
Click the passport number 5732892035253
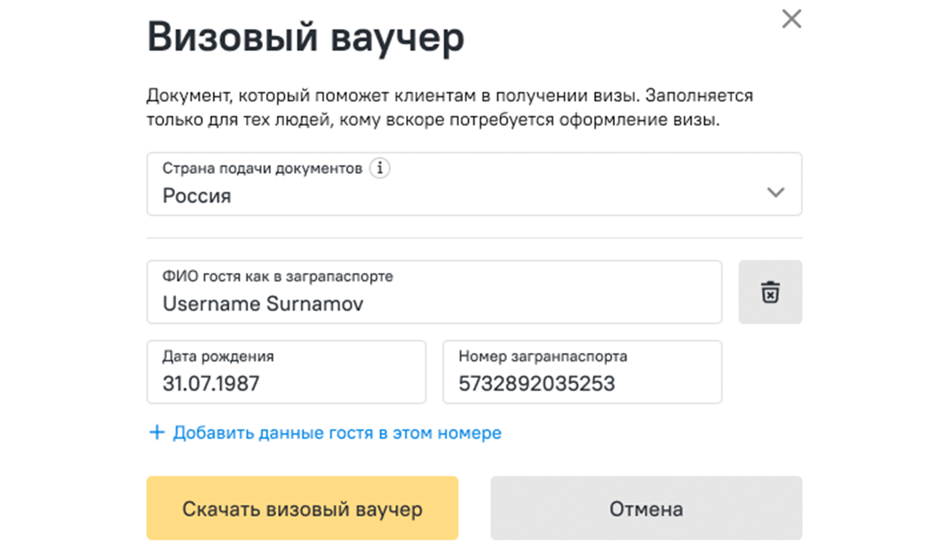tap(537, 384)
